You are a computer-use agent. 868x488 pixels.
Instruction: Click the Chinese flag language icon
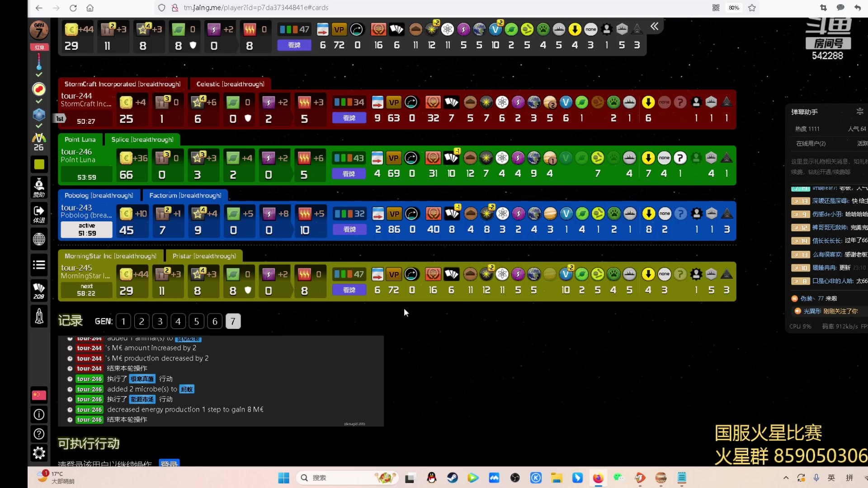pos(39,395)
